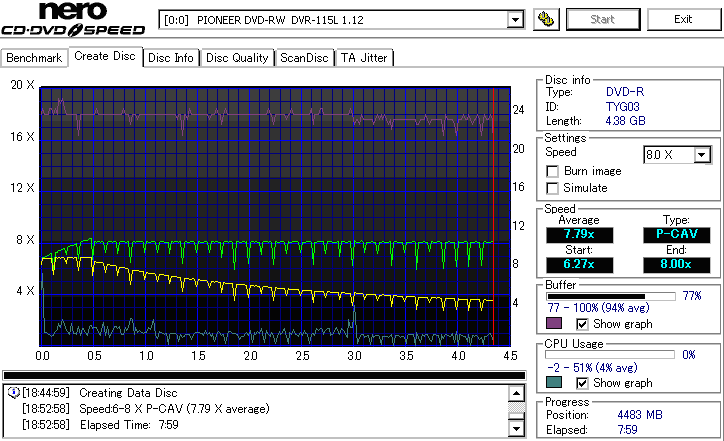Viewport: 724px width, 441px height.
Task: Go to the Disc Quality tab
Action: (x=237, y=58)
